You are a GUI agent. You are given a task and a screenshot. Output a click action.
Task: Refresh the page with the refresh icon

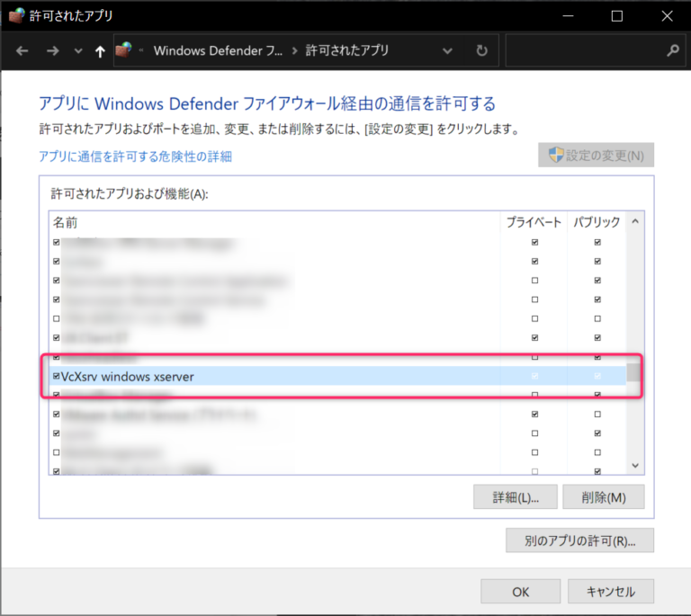pyautogui.click(x=481, y=50)
